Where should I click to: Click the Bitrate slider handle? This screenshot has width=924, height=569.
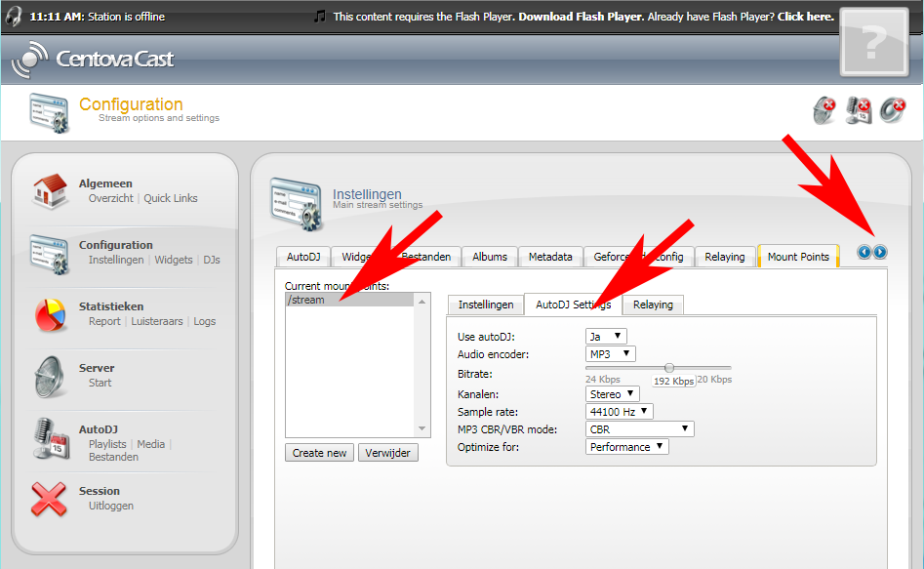[668, 368]
